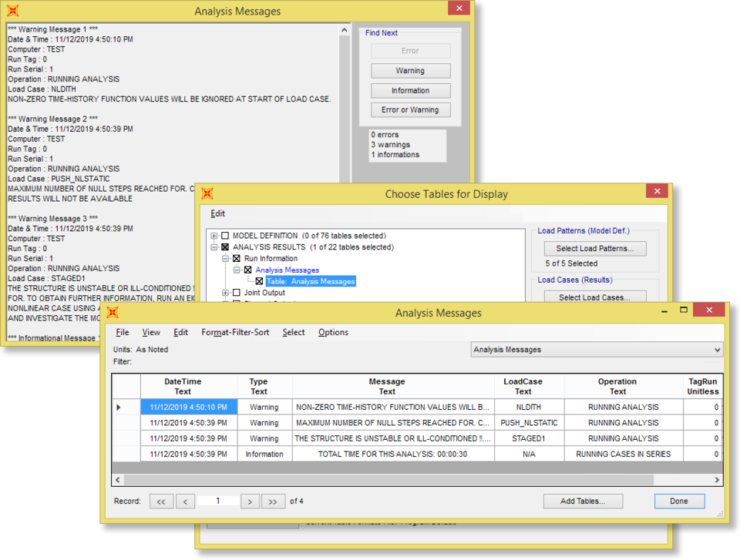Expand the MODEL DEFINITION tree node
The width and height of the screenshot is (740, 560).
click(x=214, y=235)
